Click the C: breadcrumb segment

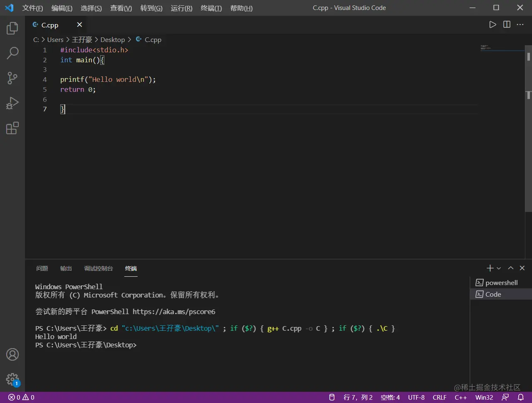click(x=36, y=39)
